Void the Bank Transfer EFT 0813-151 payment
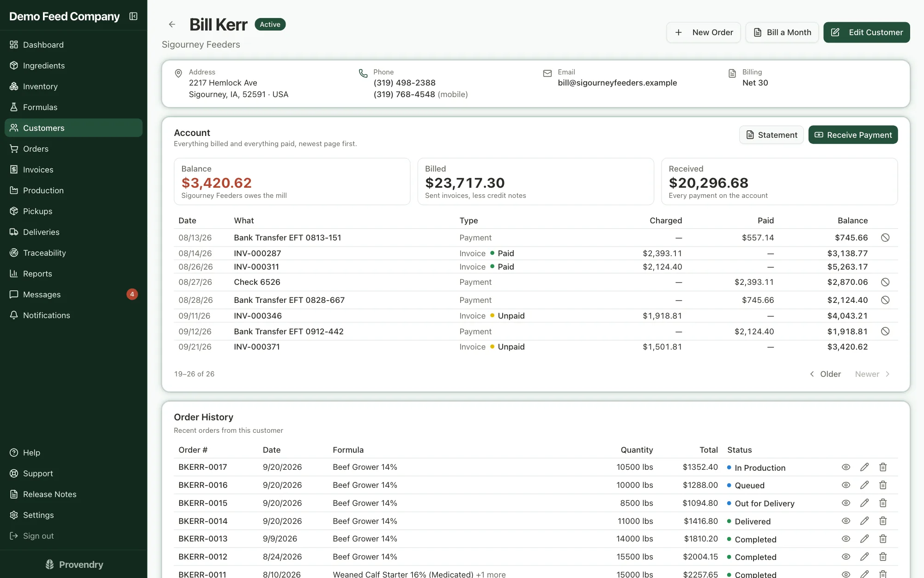 pos(885,238)
